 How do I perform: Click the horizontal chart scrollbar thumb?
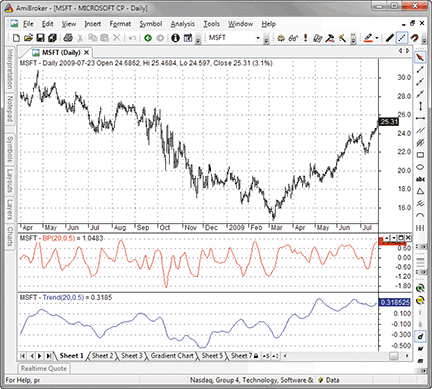click(394, 356)
